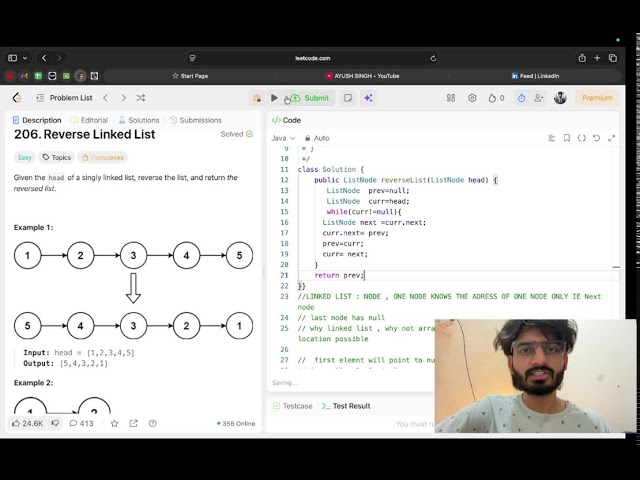Click the Easy difficulty tag
640x480 pixels.
[x=24, y=158]
